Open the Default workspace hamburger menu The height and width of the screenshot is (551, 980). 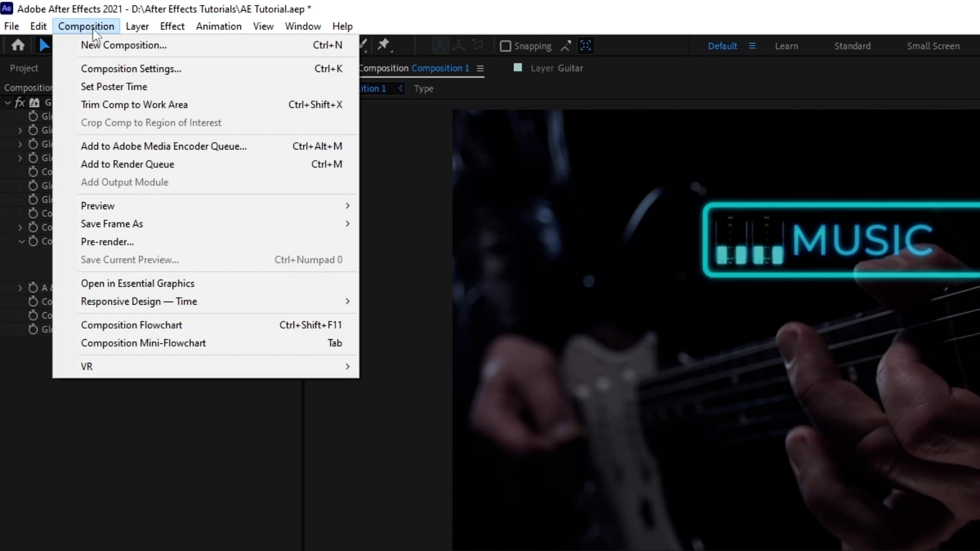[752, 45]
